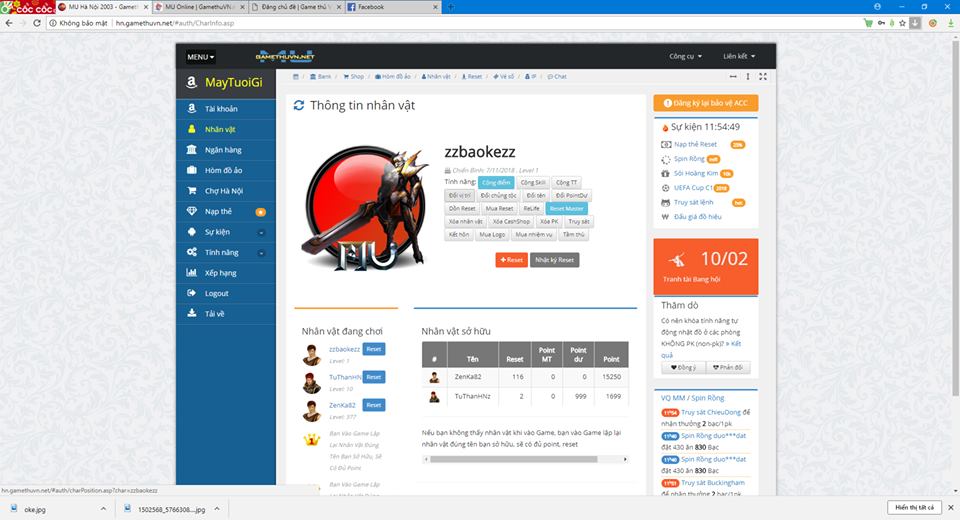This screenshot has height=520, width=960.
Task: Click the Reset Master button
Action: (566, 208)
